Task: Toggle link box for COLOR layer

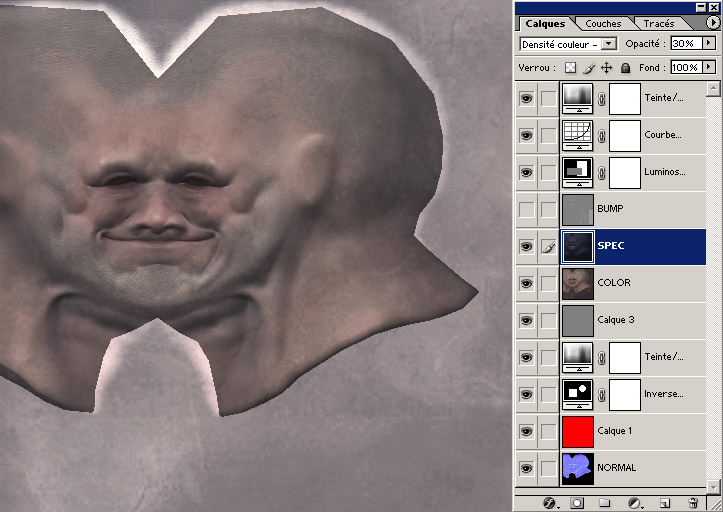Action: click(x=548, y=283)
